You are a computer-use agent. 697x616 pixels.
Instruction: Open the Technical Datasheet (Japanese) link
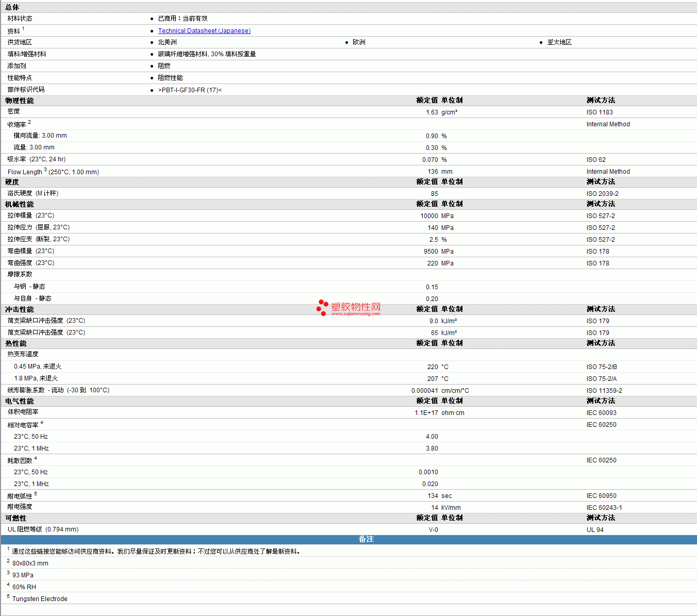point(204,31)
